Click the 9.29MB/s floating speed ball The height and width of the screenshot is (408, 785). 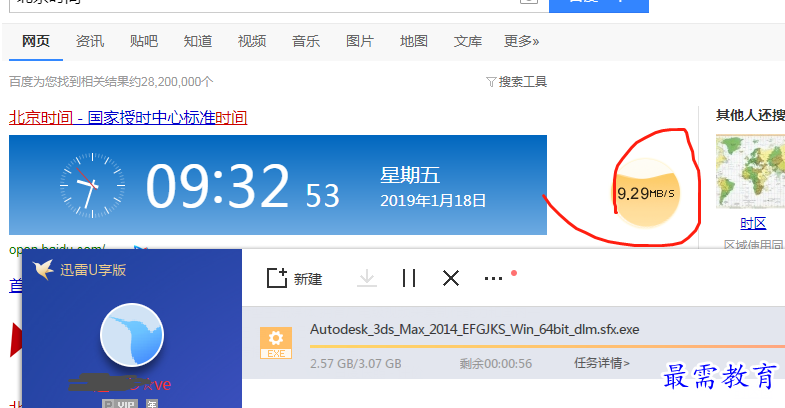[x=646, y=193]
